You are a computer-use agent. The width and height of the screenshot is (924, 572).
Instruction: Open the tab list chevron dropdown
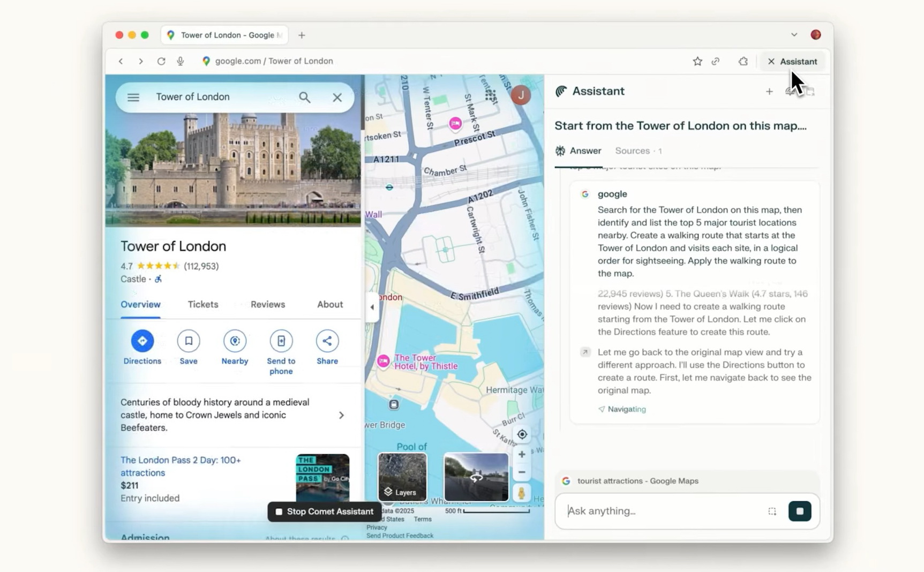pos(794,34)
